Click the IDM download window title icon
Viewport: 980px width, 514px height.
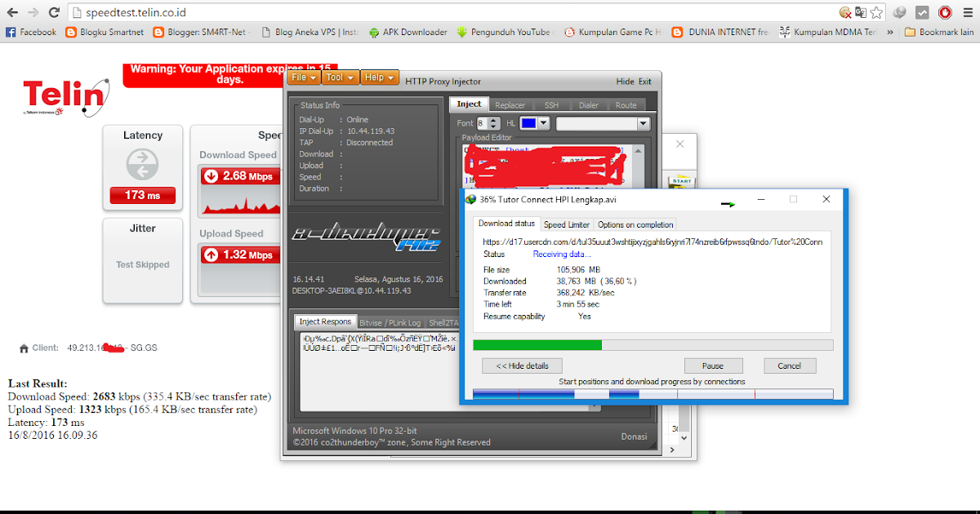pyautogui.click(x=470, y=199)
